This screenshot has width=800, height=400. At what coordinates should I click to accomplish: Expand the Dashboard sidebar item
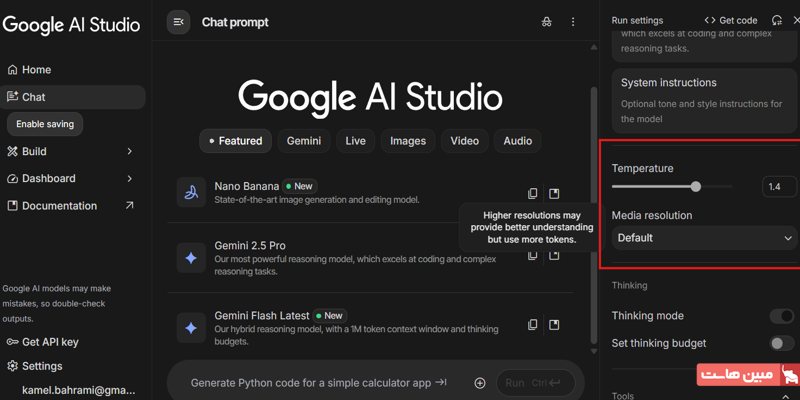click(x=129, y=179)
